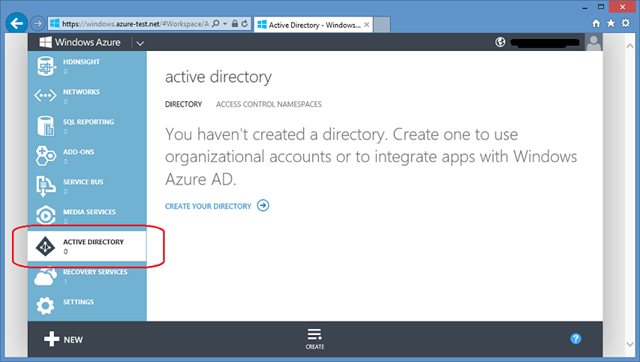Select Active Directory in the sidebar
The image size is (640, 362).
point(87,246)
